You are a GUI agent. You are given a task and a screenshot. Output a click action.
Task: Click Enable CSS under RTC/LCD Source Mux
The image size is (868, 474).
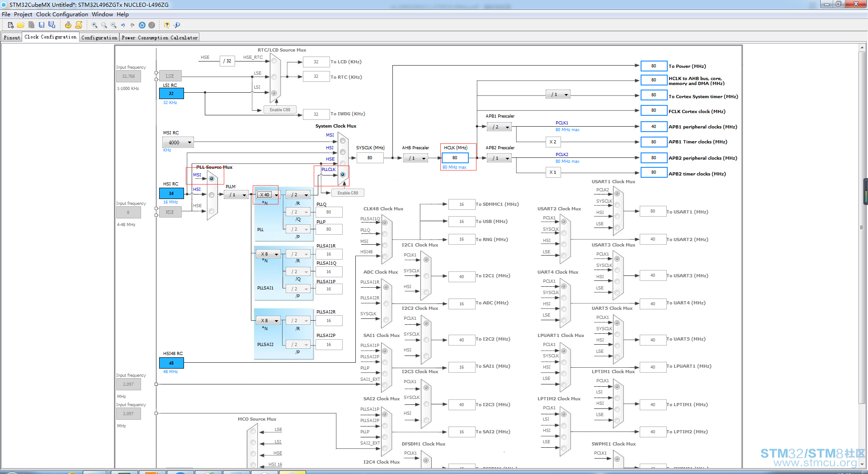coord(280,110)
